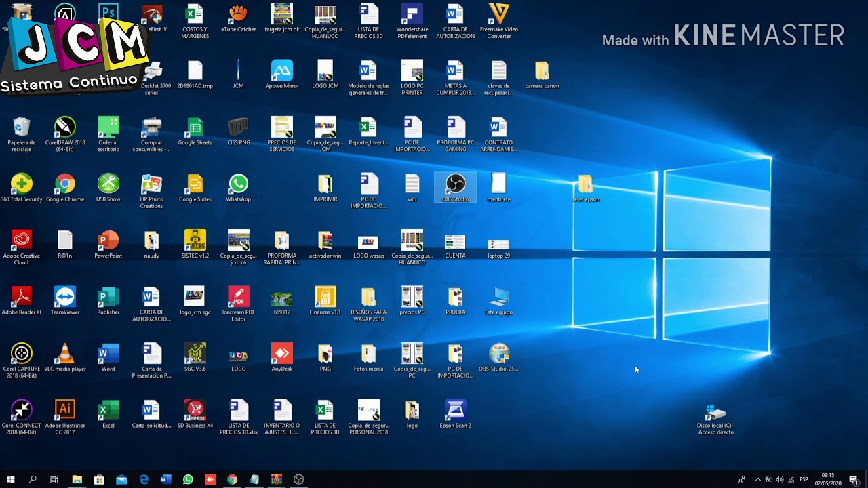Open the volume control in the tray
868x488 pixels.
pos(779,480)
